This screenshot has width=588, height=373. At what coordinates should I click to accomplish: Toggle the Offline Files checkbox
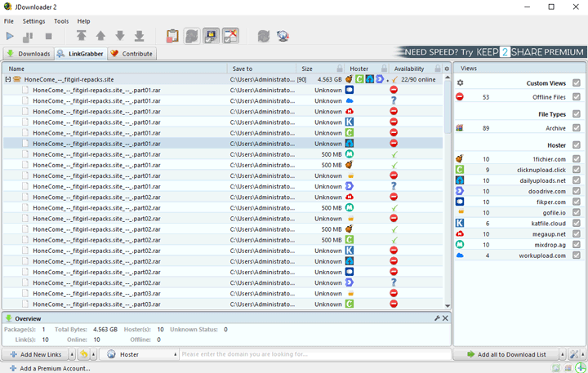577,96
